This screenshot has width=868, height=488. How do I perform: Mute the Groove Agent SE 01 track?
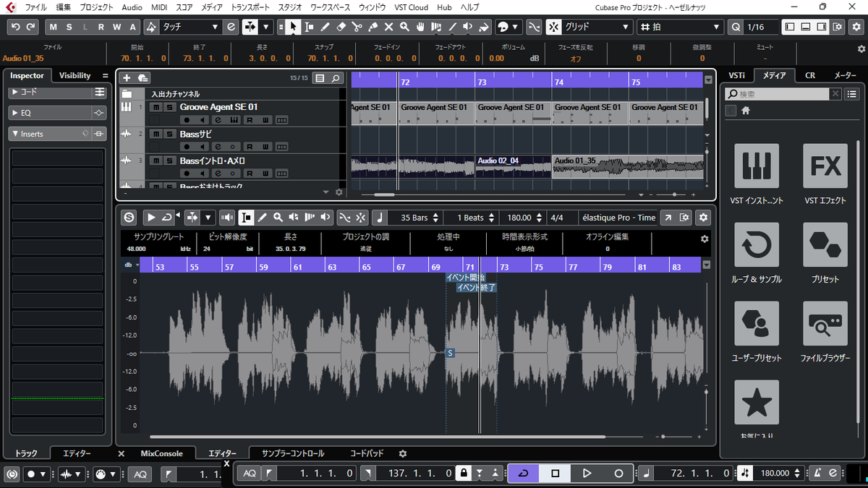156,107
